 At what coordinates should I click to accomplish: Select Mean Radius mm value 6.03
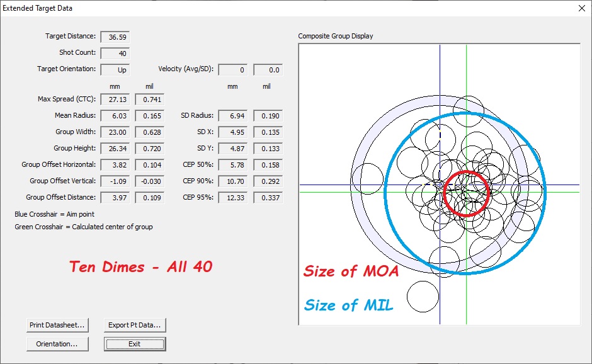pyautogui.click(x=115, y=116)
